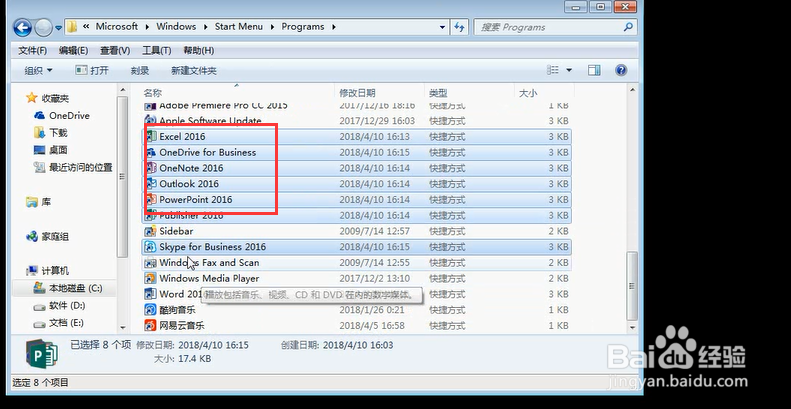Click the folder icon in address bar
Viewport: 791px width, 409px height.
(72, 27)
